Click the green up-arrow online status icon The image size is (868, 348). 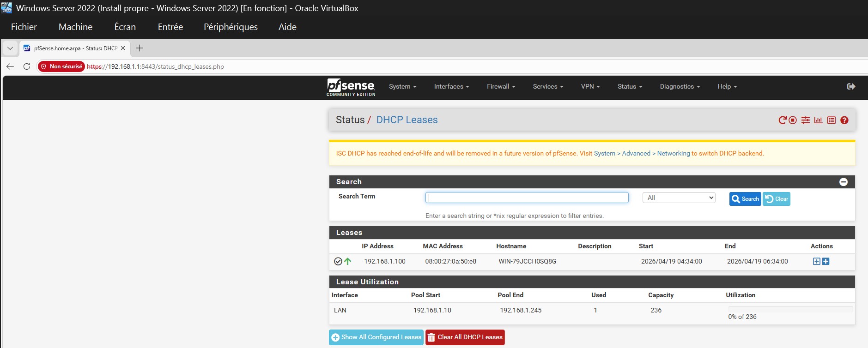pyautogui.click(x=348, y=261)
